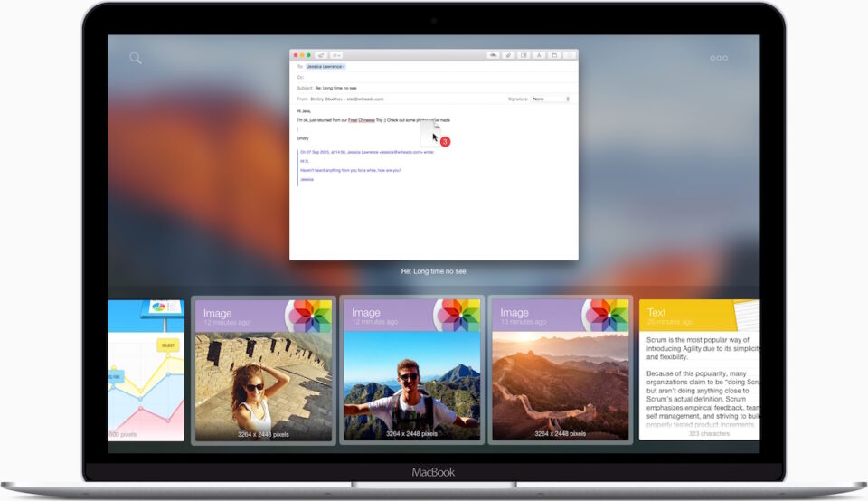Image resolution: width=868 pixels, height=501 pixels.
Task: Click the misspelled 'Freat Chineese' underlined words
Action: pyautogui.click(x=362, y=120)
